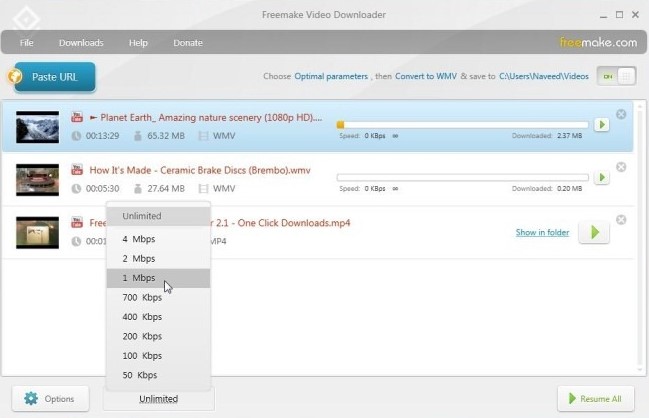Play the One Click Downloads mp4 video
This screenshot has width=649, height=418.
(594, 232)
